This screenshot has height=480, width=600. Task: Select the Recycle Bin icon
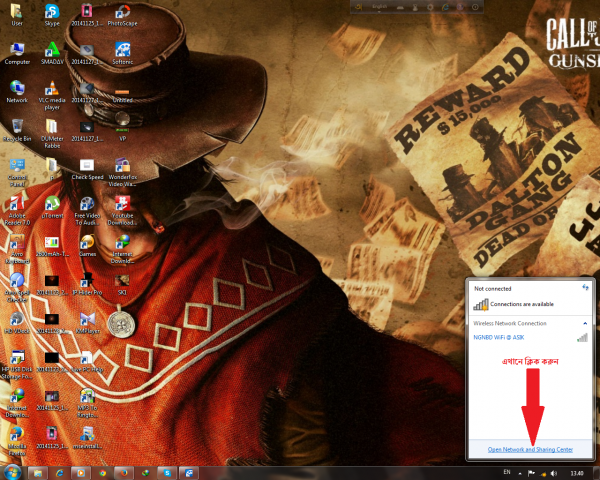click(x=17, y=131)
